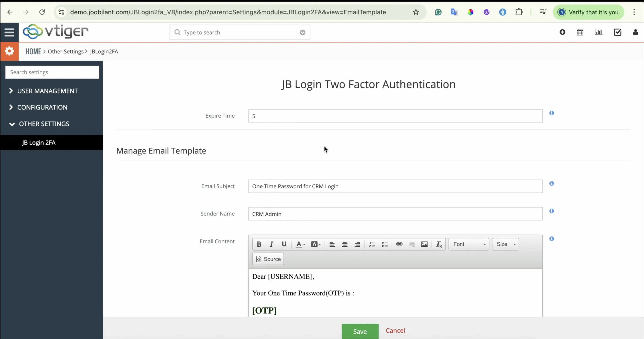This screenshot has width=644, height=339.
Task: Open the insert link tool
Action: [399, 244]
